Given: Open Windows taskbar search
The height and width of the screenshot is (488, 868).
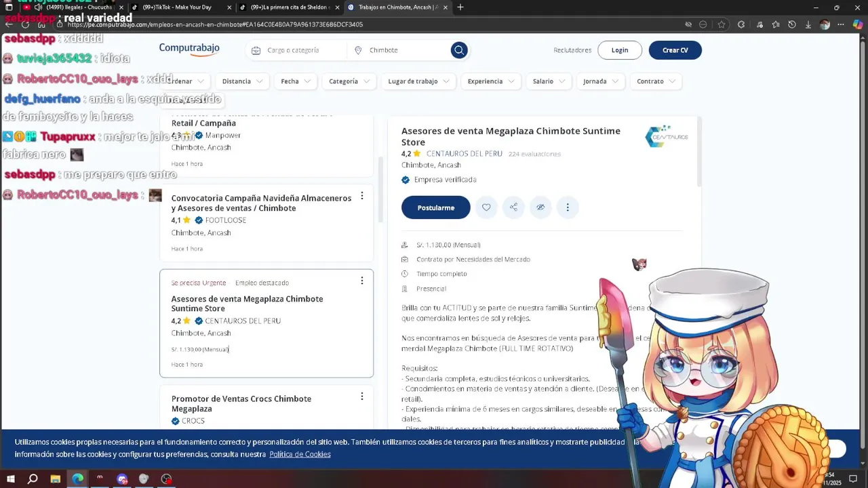Looking at the screenshot, I should tap(33, 479).
